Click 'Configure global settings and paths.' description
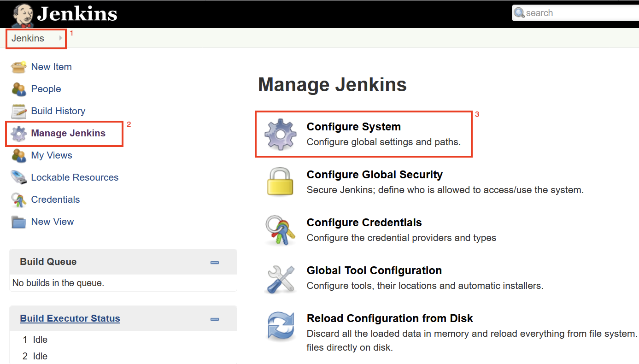The height and width of the screenshot is (364, 639). tap(384, 142)
